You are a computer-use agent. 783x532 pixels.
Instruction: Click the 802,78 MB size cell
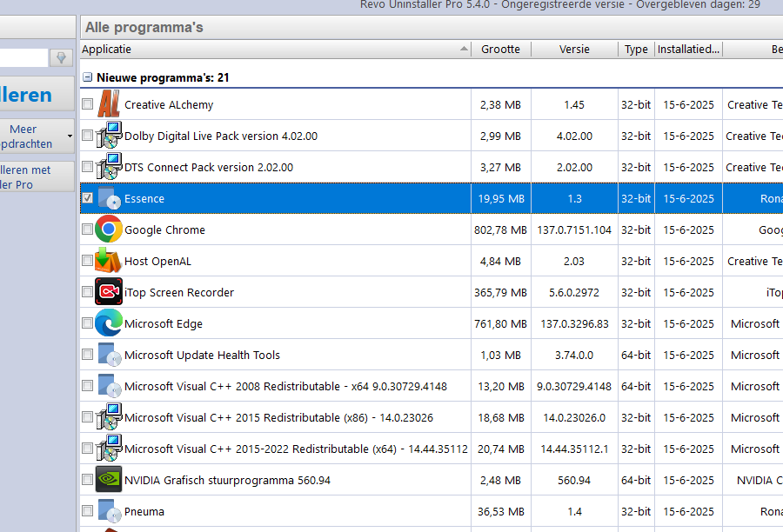[500, 229]
